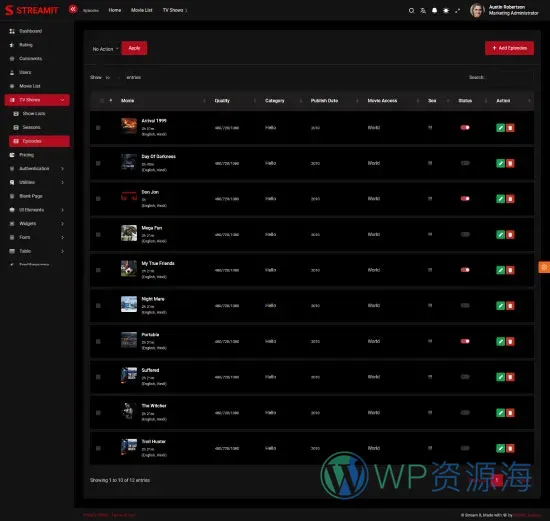Open notifications bell in header
This screenshot has height=521, width=550.
pos(434,11)
